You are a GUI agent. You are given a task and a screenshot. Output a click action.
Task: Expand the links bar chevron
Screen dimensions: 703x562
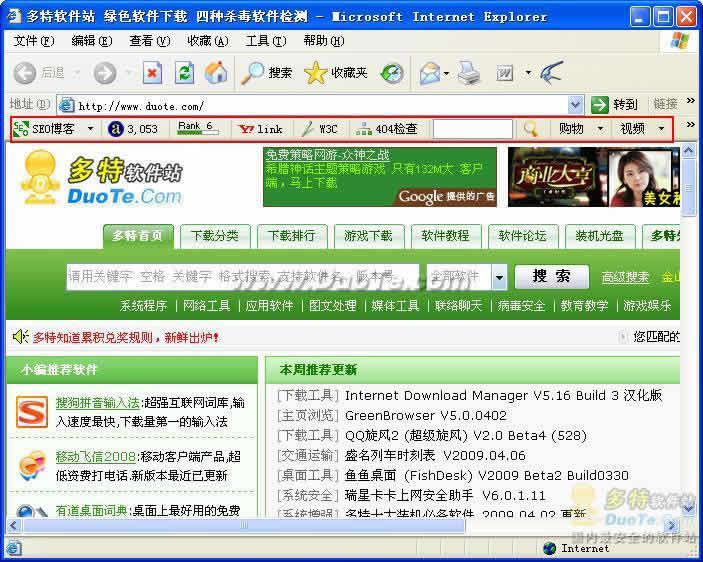pos(690,101)
